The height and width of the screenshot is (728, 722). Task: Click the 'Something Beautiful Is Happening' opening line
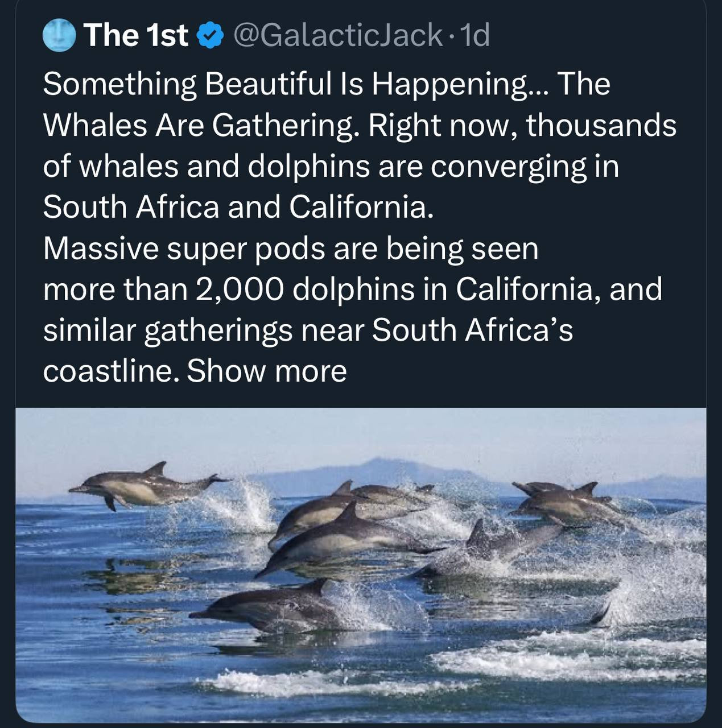[284, 85]
